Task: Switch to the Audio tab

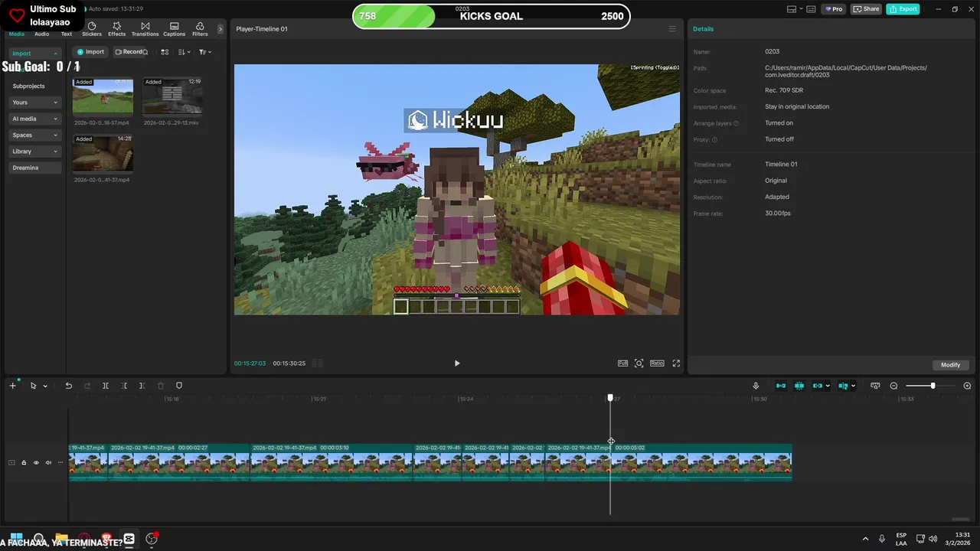Action: [41, 34]
